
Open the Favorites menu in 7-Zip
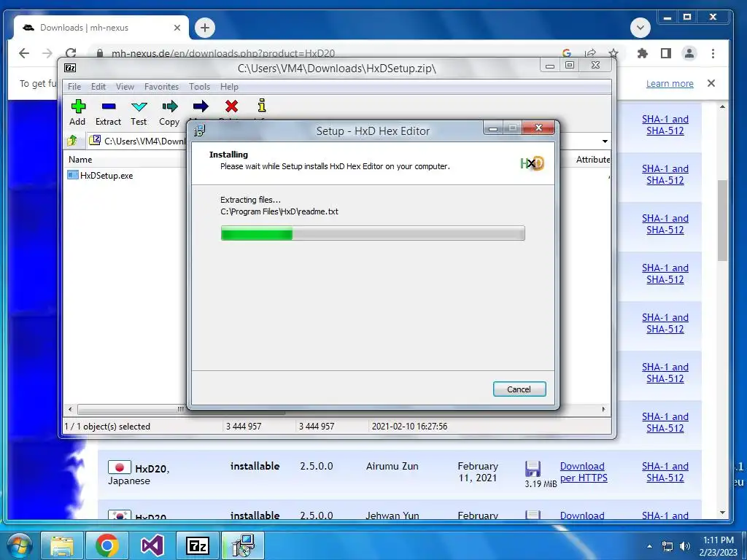pyautogui.click(x=161, y=87)
